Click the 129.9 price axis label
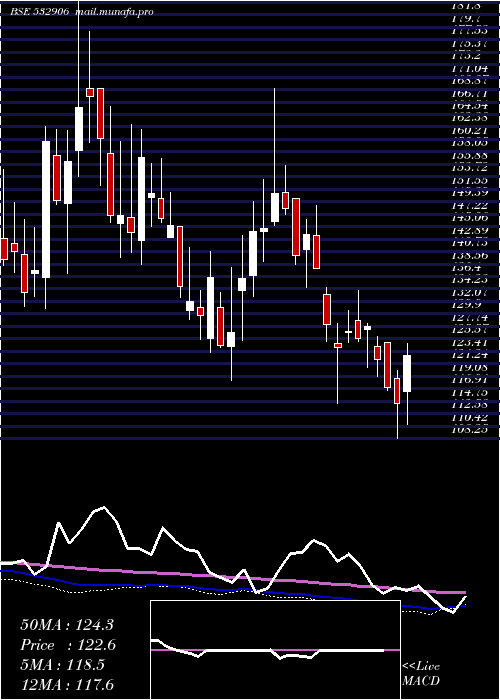The width and height of the screenshot is (500, 700). coord(467,305)
